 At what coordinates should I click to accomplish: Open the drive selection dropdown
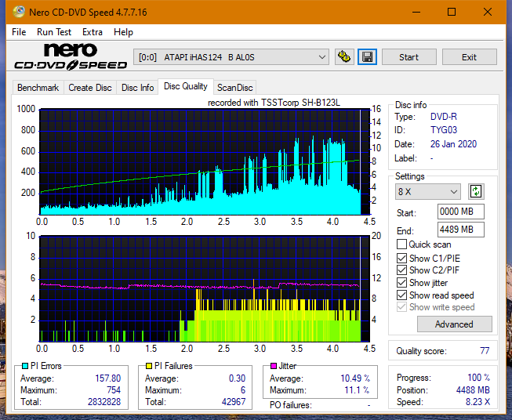231,57
